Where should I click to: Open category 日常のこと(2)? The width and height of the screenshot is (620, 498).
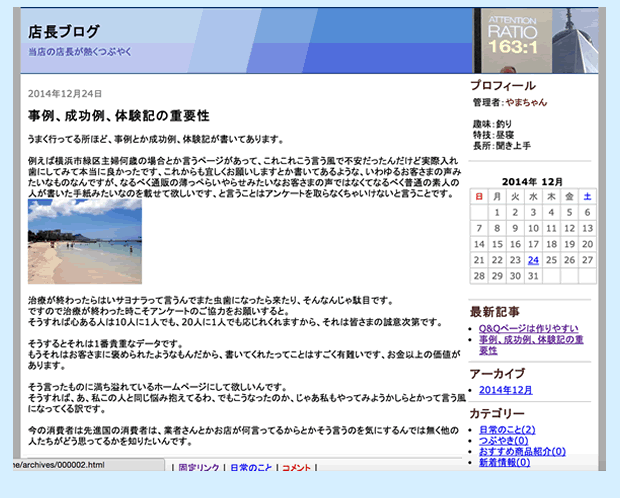coord(507,430)
